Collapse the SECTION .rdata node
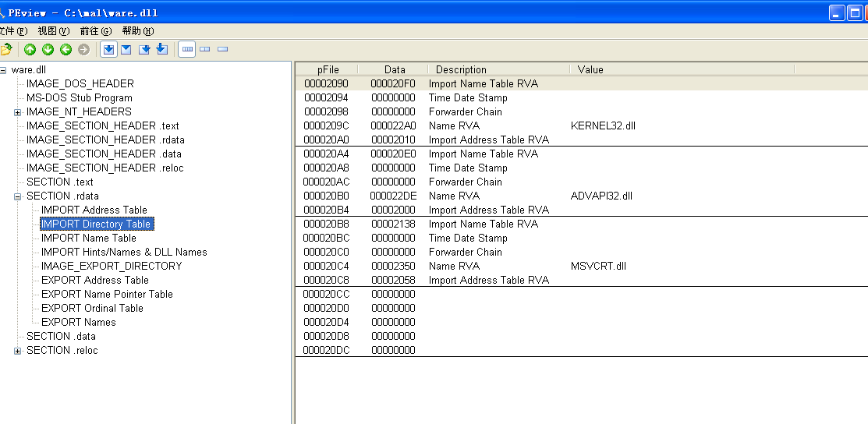This screenshot has width=868, height=424. (17, 196)
